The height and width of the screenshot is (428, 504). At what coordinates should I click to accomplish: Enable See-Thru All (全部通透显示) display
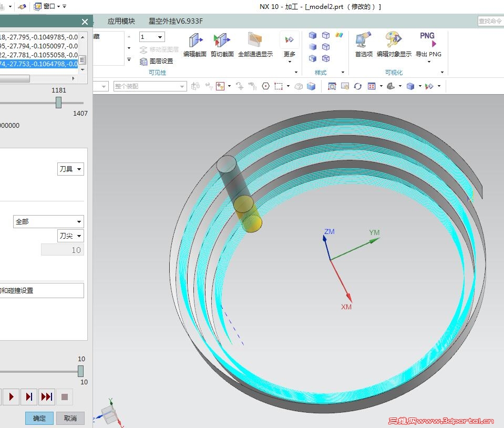click(255, 44)
